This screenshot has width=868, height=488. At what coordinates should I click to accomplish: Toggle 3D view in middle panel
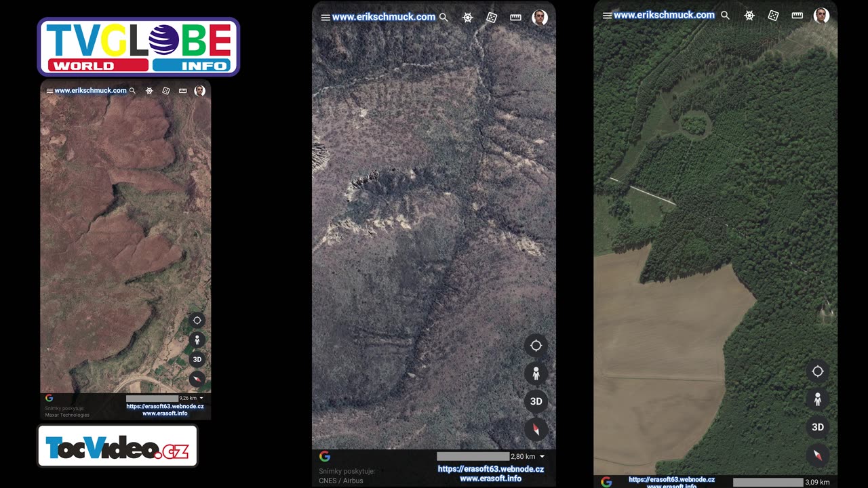536,401
